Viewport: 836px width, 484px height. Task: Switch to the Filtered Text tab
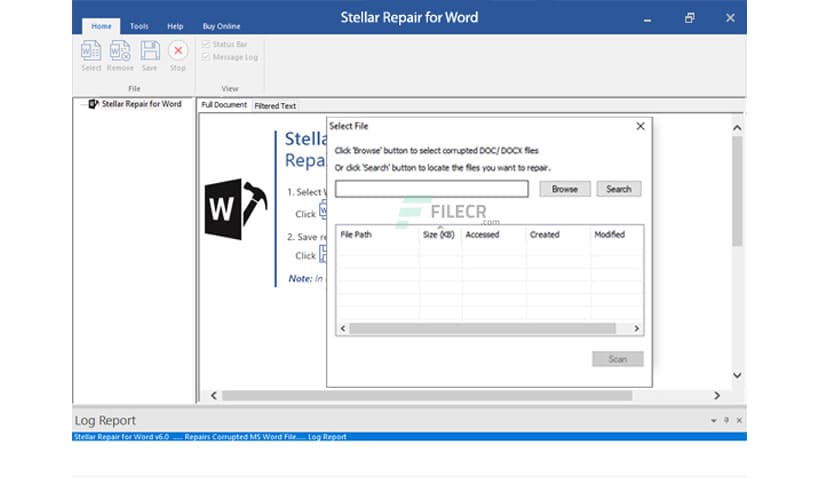point(275,106)
